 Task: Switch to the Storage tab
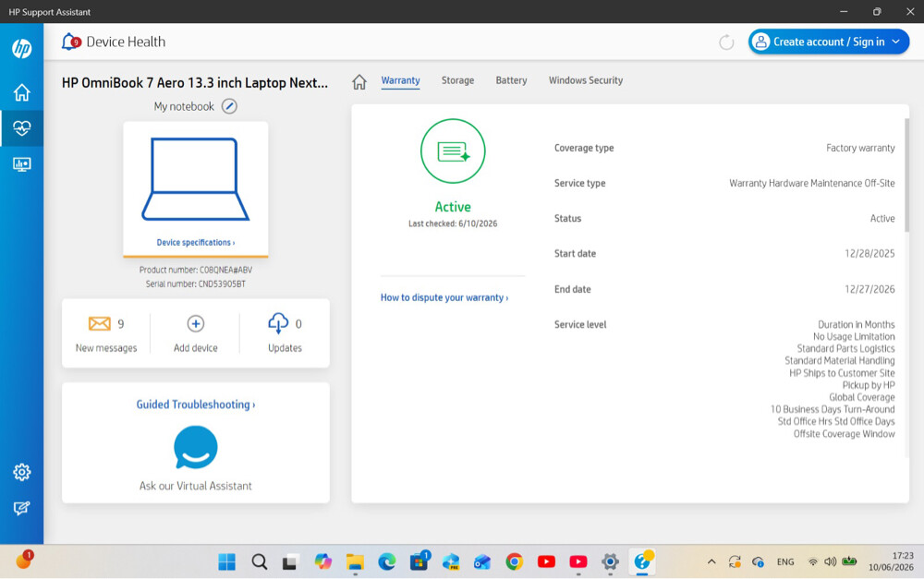pyautogui.click(x=457, y=80)
